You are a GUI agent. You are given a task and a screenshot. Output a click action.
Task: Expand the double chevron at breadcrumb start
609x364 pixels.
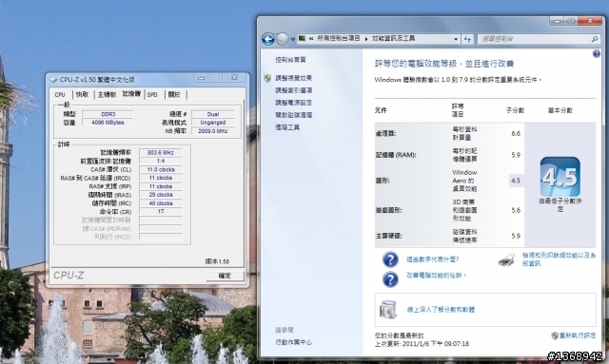coord(311,39)
